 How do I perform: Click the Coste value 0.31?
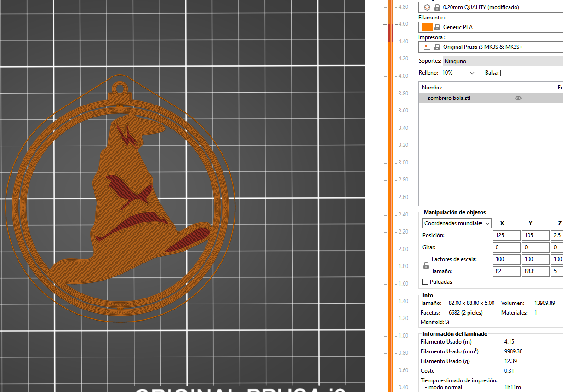pyautogui.click(x=510, y=371)
